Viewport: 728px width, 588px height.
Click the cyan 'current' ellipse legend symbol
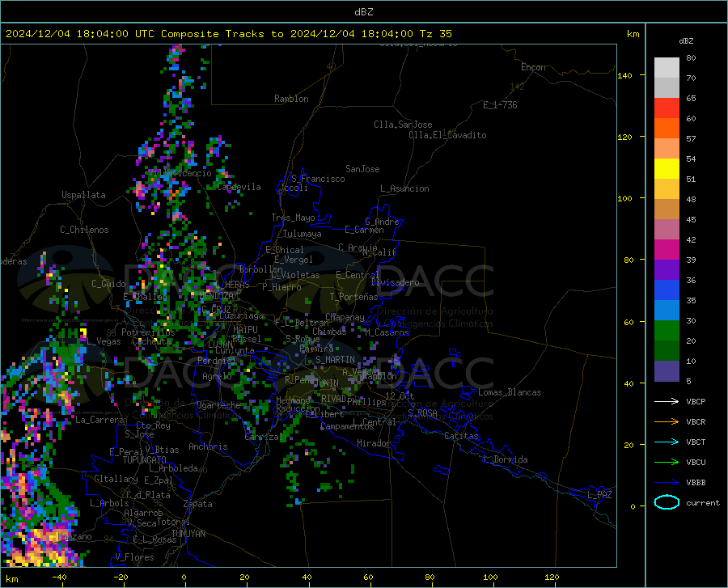667,502
